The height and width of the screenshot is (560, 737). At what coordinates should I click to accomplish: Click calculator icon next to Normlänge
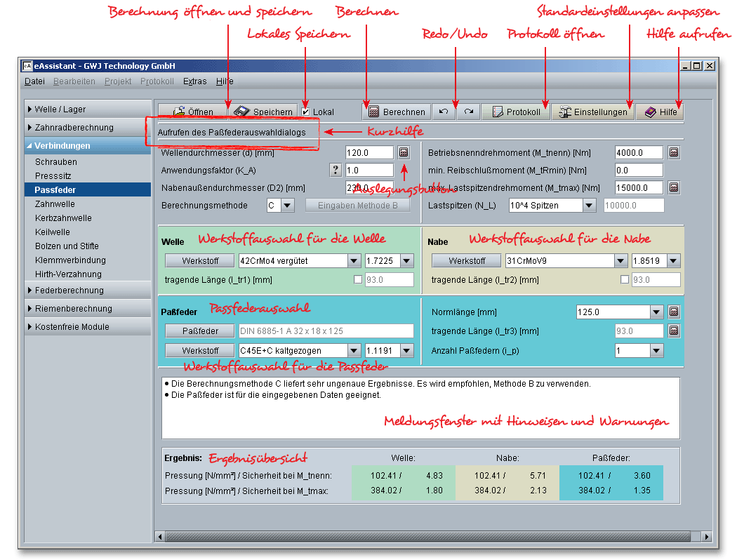tap(673, 312)
